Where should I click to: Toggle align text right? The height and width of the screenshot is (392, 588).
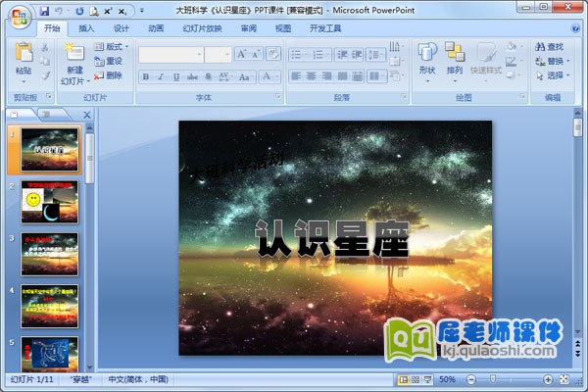pos(326,76)
